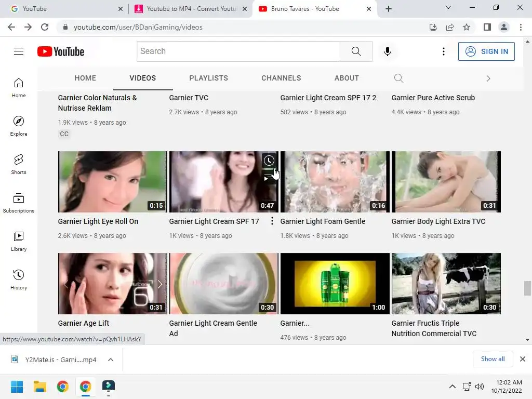532x399 pixels.
Task: Open action menu for Garnier Light Cream SPF 17
Action: point(272,221)
